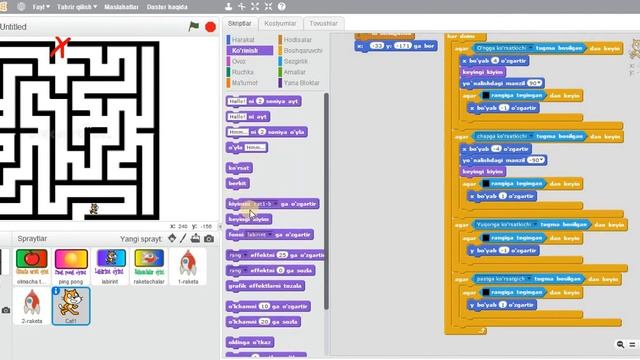Open the Fayl menu
Viewport: 640px width, 360px height.
(40, 7)
